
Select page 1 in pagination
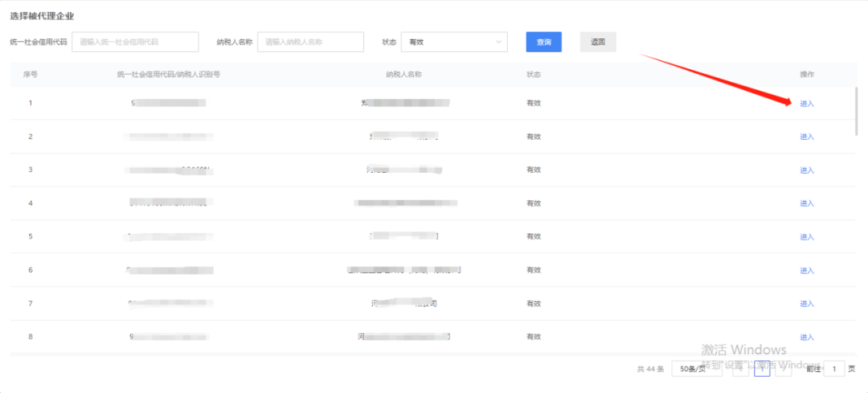[x=762, y=369]
